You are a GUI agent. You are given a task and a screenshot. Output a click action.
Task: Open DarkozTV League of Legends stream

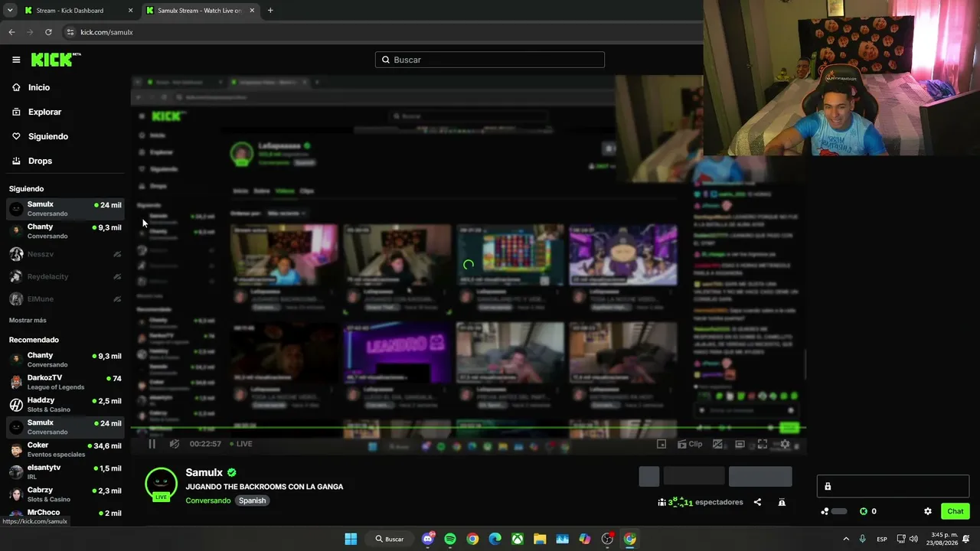pos(65,382)
